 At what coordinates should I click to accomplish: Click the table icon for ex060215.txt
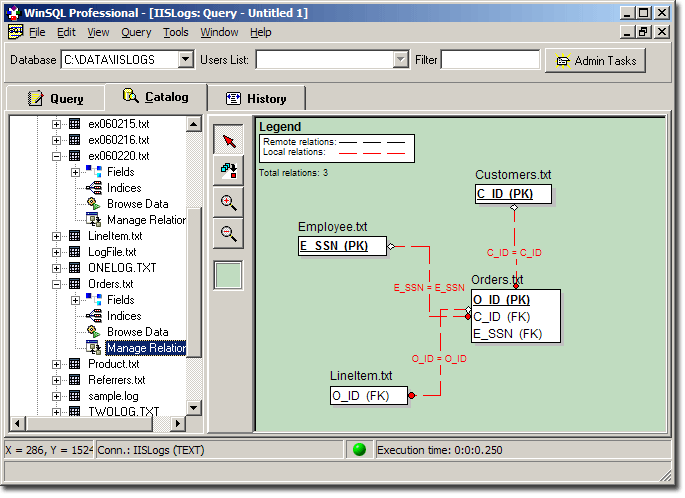click(75, 124)
